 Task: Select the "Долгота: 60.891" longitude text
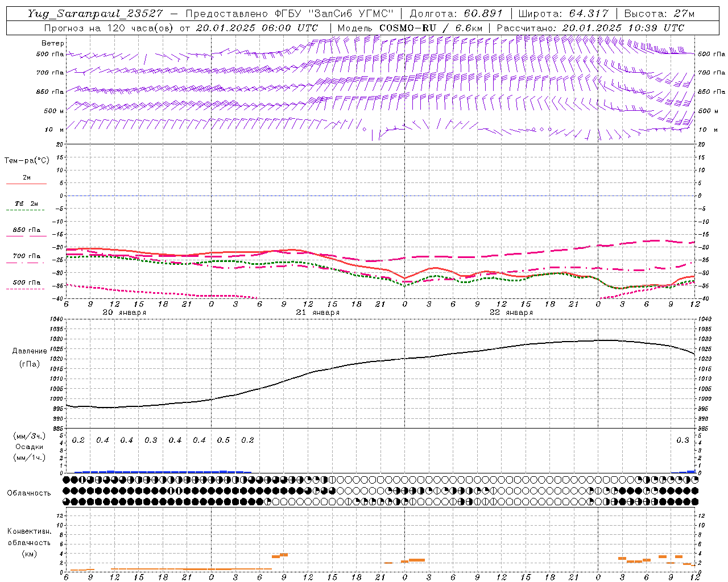(x=456, y=14)
